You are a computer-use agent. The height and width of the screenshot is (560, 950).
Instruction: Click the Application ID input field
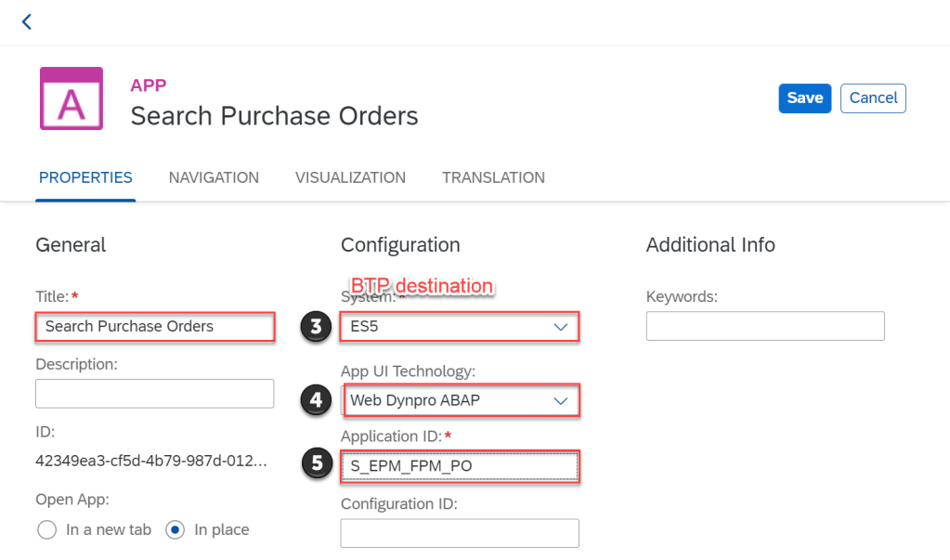tap(460, 466)
